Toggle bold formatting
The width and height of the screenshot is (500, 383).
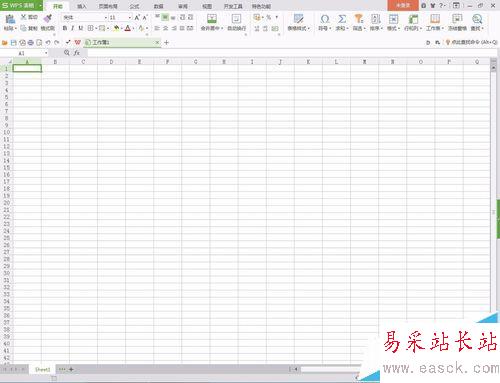coord(65,28)
